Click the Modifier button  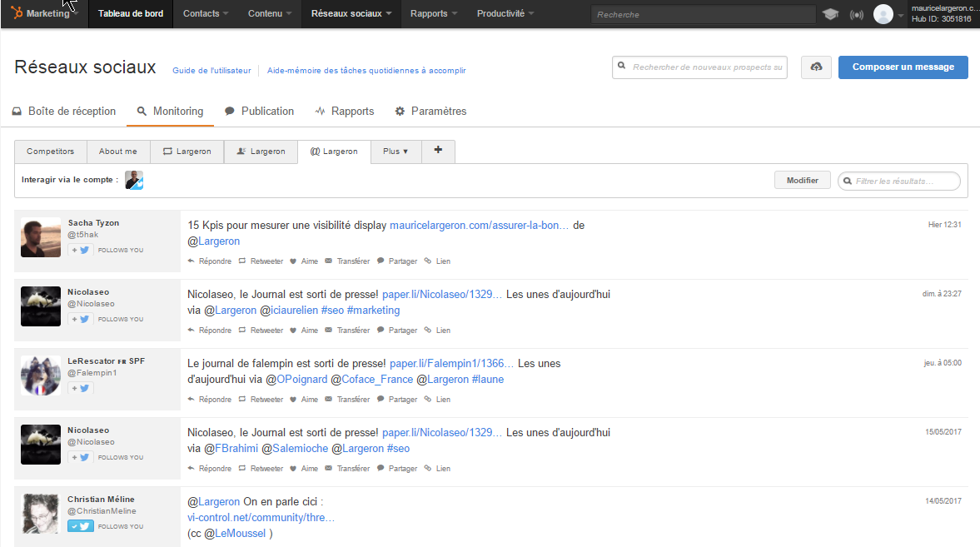[x=803, y=180]
